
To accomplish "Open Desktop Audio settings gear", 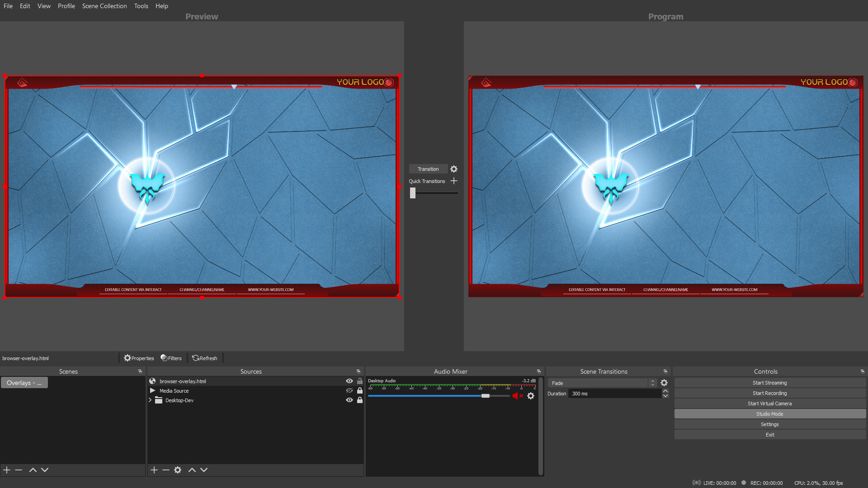I will click(531, 396).
